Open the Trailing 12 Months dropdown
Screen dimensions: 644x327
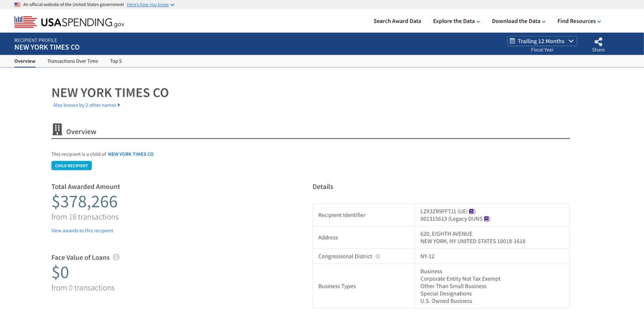tap(542, 41)
